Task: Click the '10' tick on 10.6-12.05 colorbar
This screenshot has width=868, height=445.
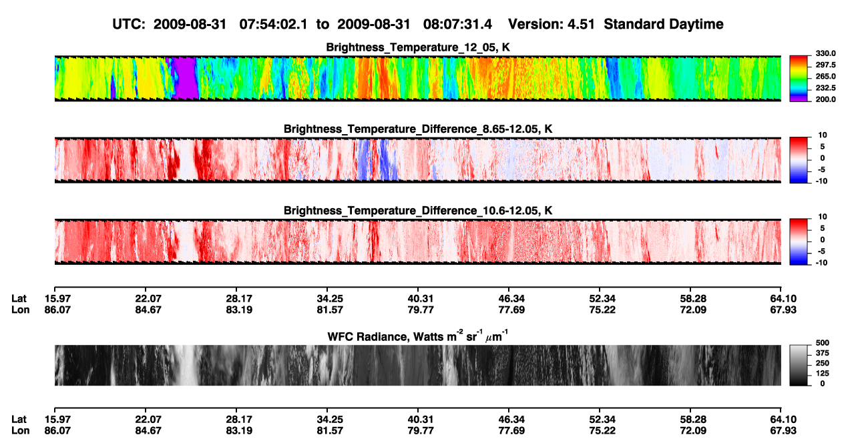Action: (x=821, y=217)
